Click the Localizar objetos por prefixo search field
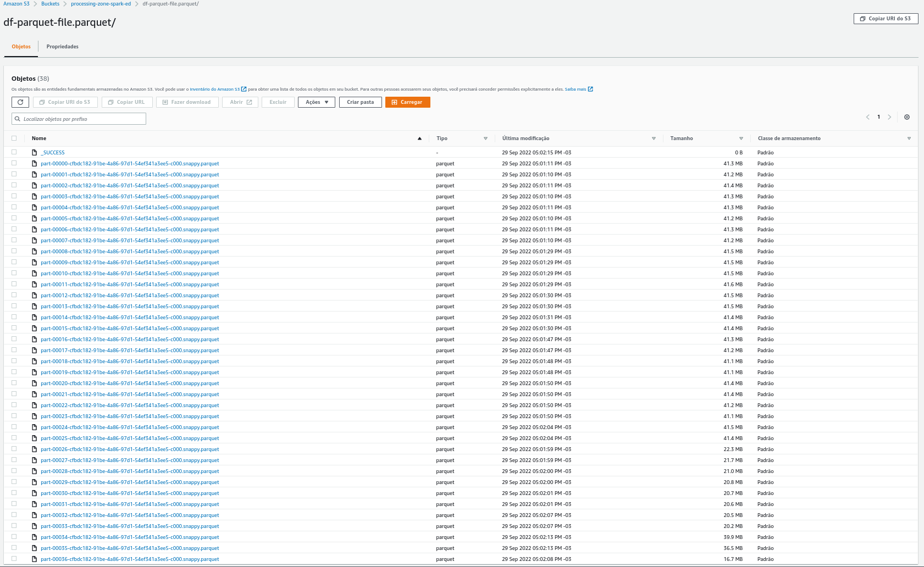 pyautogui.click(x=79, y=119)
